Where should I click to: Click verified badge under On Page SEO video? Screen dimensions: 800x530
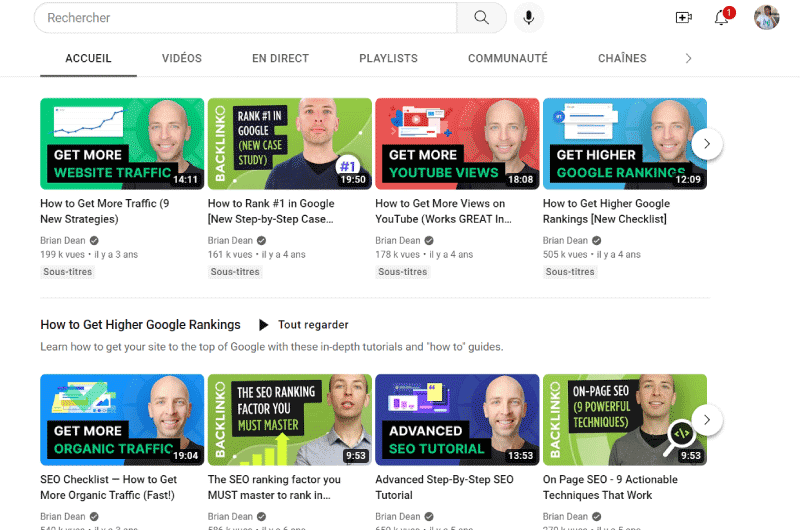[x=596, y=516]
